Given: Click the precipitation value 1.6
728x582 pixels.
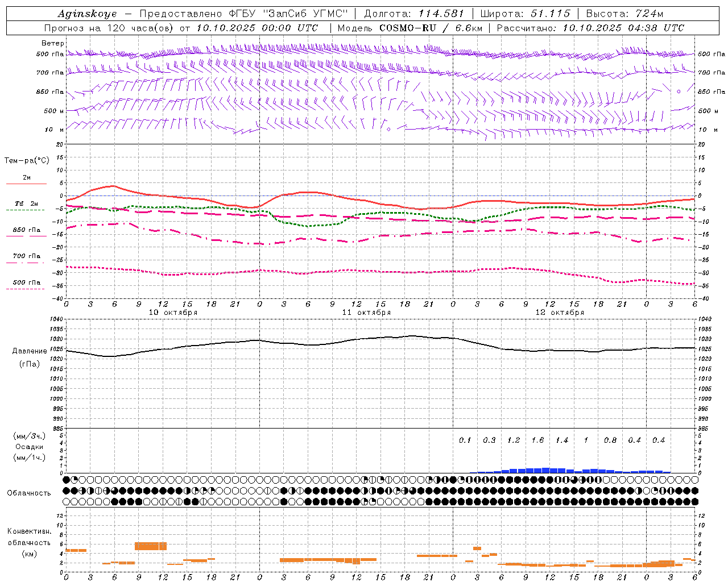Looking at the screenshot, I should (x=537, y=440).
